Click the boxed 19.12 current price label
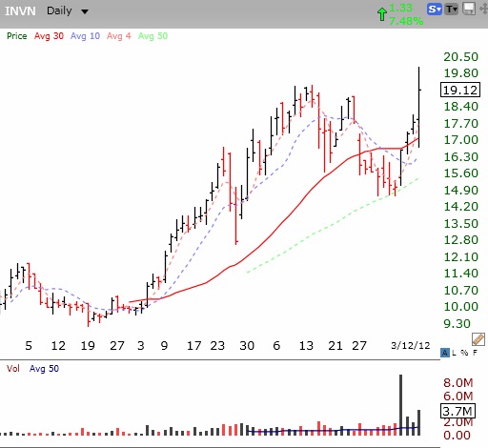This screenshot has width=488, height=448. coord(460,90)
